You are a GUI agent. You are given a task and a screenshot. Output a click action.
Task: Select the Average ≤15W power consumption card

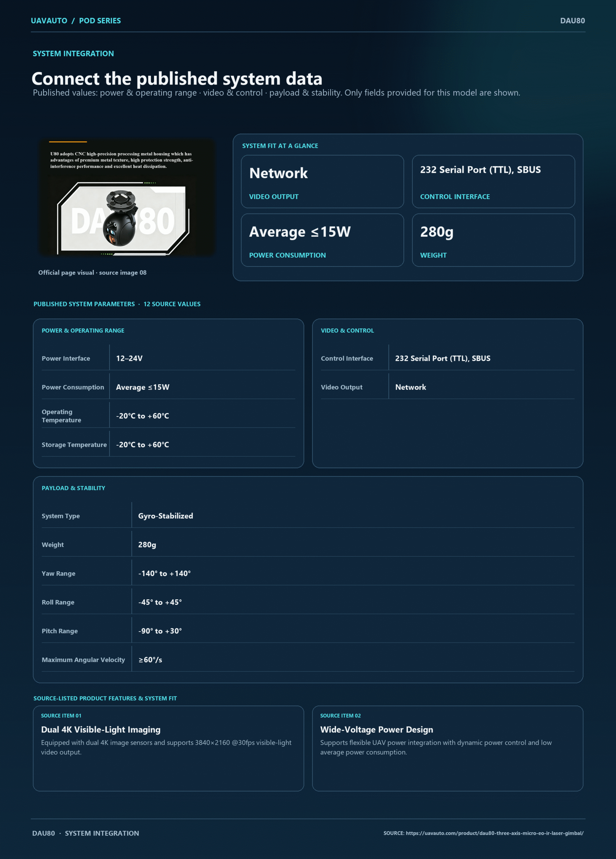(x=322, y=240)
